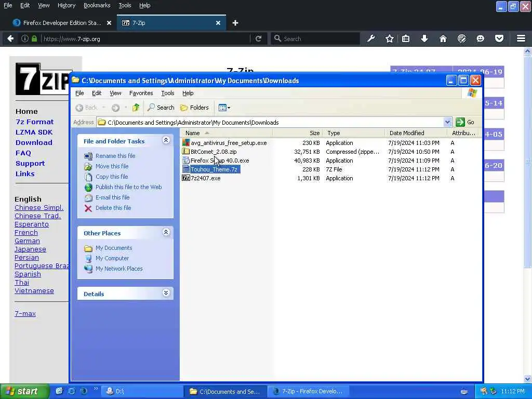Click Explorer Back button
This screenshot has width=532, height=399.
pyautogui.click(x=87, y=108)
